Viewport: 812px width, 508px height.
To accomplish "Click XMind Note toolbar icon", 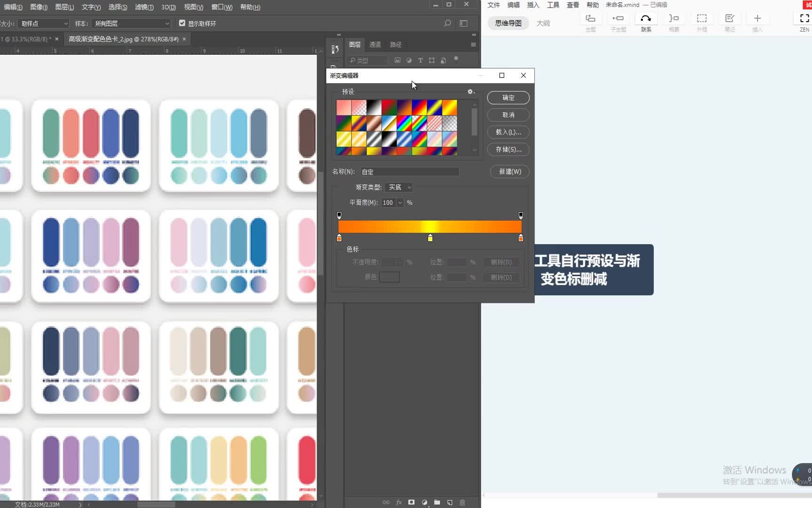I will point(729,22).
